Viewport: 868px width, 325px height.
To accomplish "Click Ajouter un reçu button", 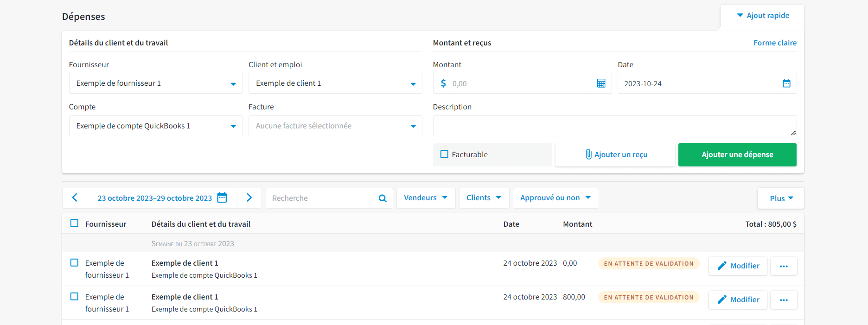I will pos(615,155).
